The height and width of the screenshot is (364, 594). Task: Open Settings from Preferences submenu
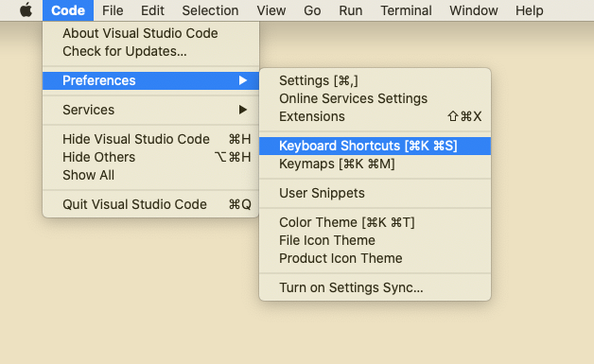(376, 80)
